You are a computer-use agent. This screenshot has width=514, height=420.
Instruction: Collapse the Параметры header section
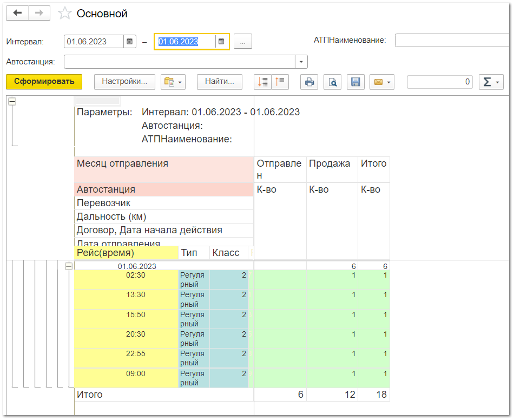tap(12, 101)
